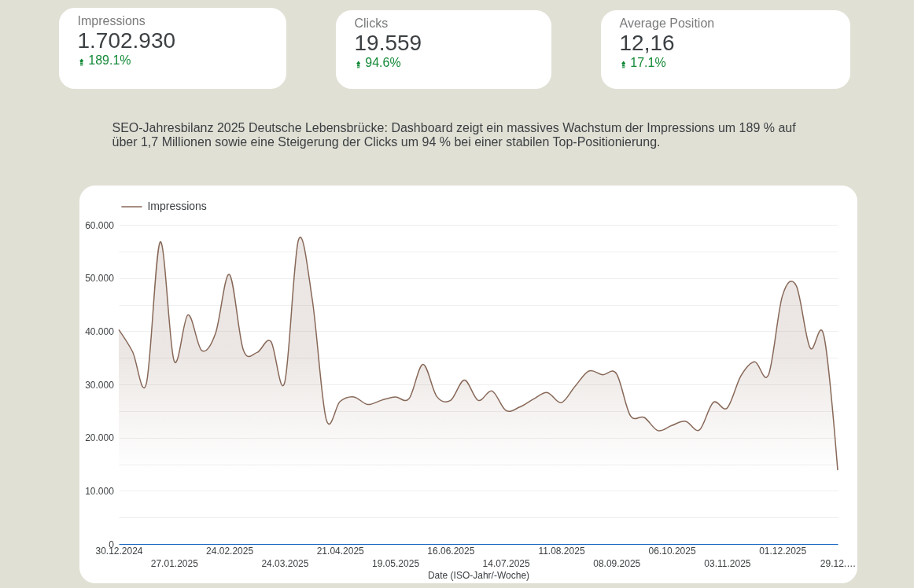Click the green trend arrow beside 189.1%

[81, 61]
